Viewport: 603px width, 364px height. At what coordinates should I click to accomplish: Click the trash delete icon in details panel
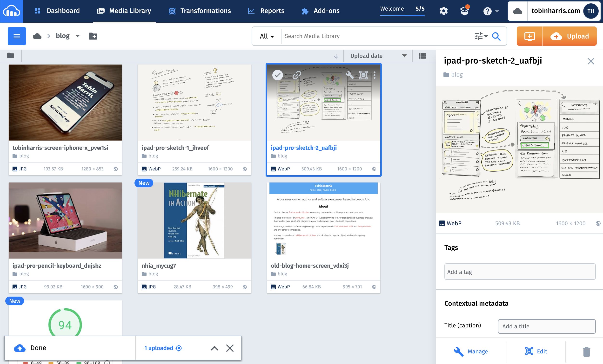(x=586, y=351)
